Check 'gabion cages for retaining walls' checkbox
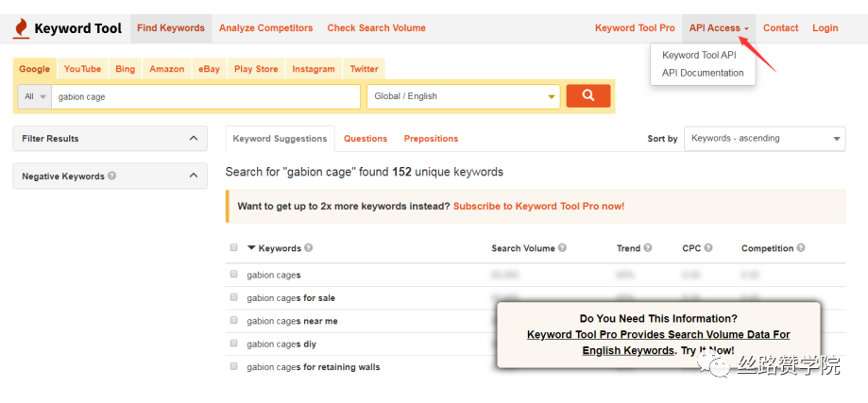The image size is (868, 403). [233, 366]
